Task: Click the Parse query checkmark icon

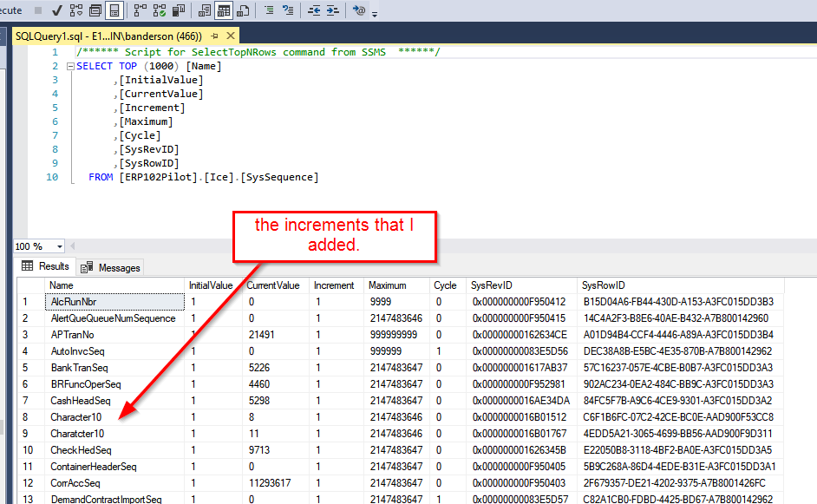Action: tap(56, 10)
